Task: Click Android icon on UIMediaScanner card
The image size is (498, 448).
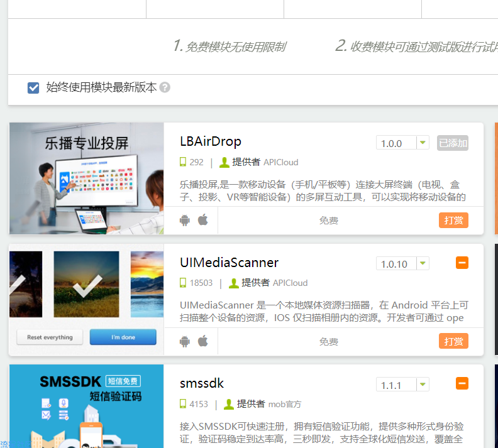Action: (184, 341)
